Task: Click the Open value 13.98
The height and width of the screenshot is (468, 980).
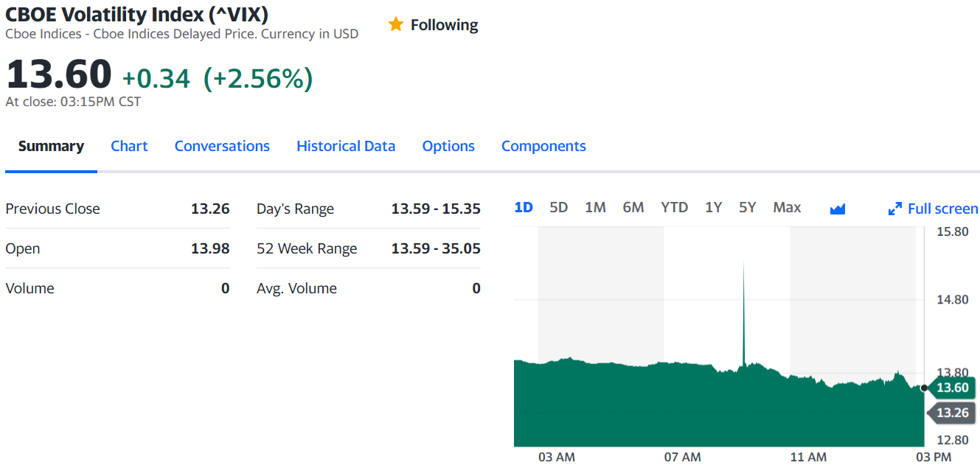Action: click(x=210, y=248)
